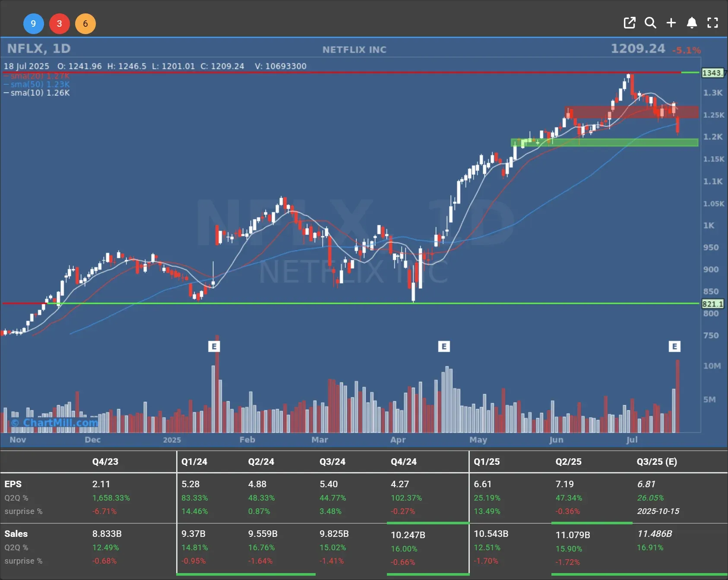Click Sales Q2Q 16.76% cell
This screenshot has height=580, width=728.
tap(261, 547)
